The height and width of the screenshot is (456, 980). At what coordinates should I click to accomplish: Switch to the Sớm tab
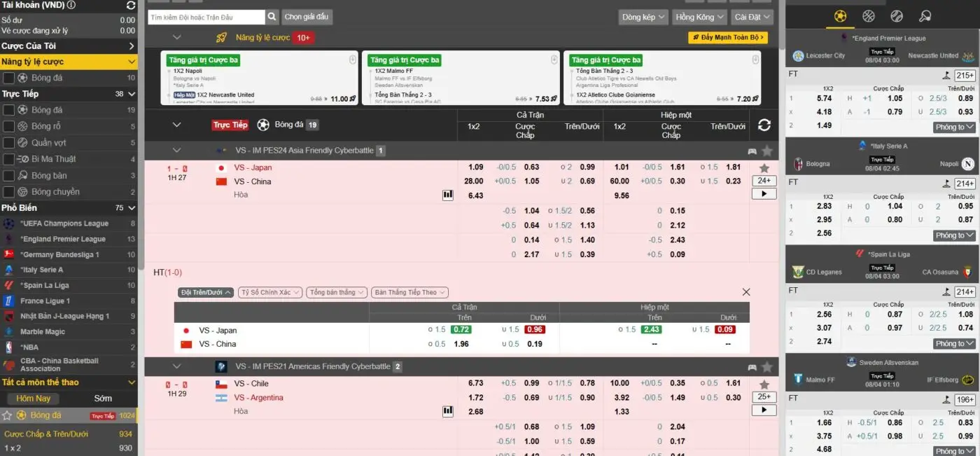103,399
